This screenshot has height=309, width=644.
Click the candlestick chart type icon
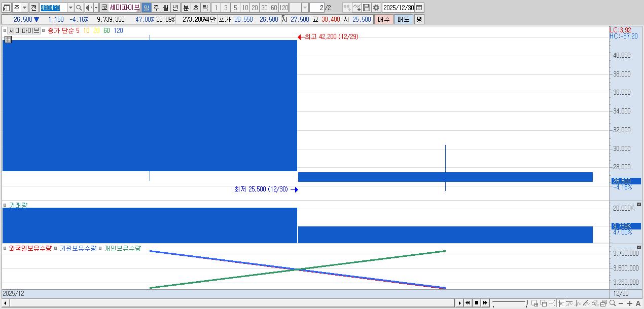[347, 8]
